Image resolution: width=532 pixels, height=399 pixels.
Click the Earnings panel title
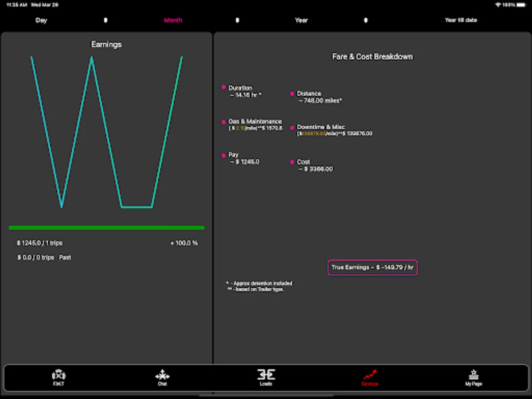(106, 44)
